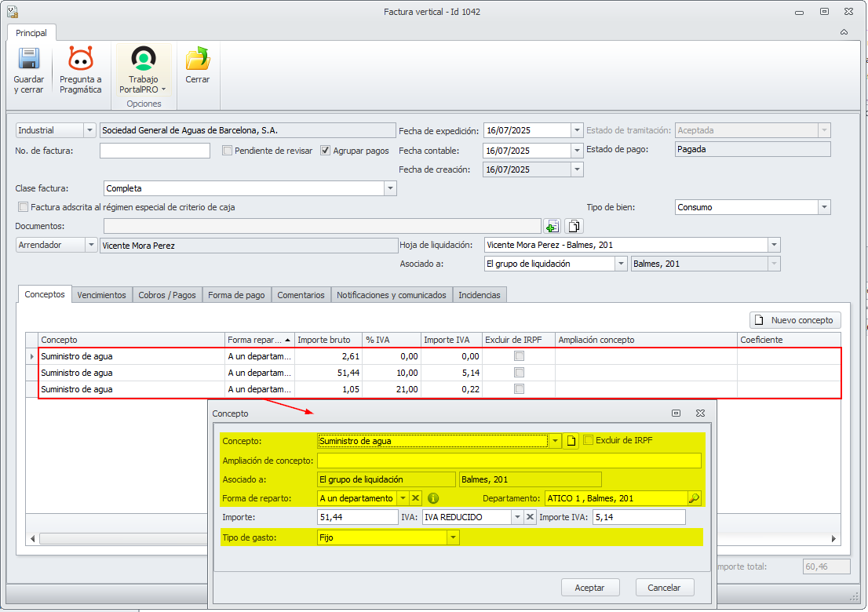
Task: Toggle Factura adscrita al régimen especial checkbox
Action: pos(23,207)
